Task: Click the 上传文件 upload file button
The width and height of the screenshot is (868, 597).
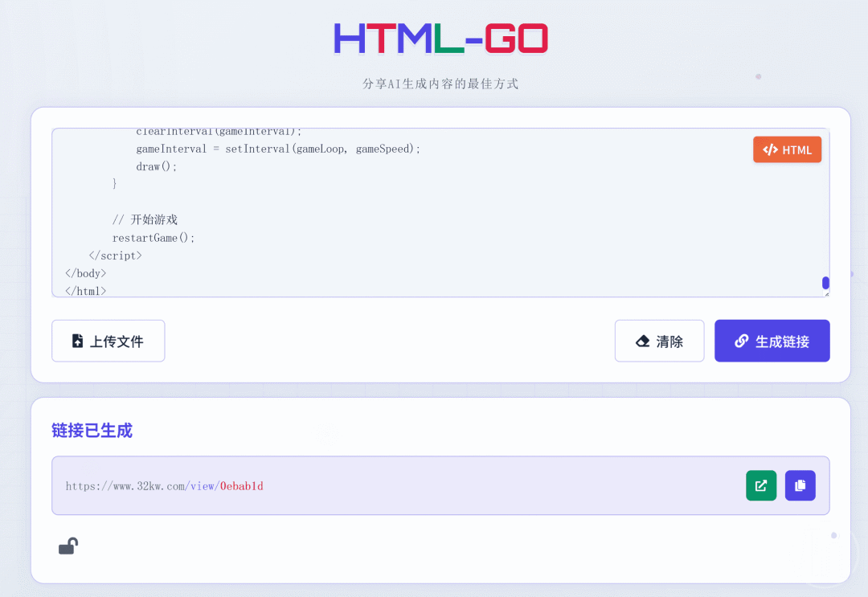Action: pyautogui.click(x=108, y=341)
